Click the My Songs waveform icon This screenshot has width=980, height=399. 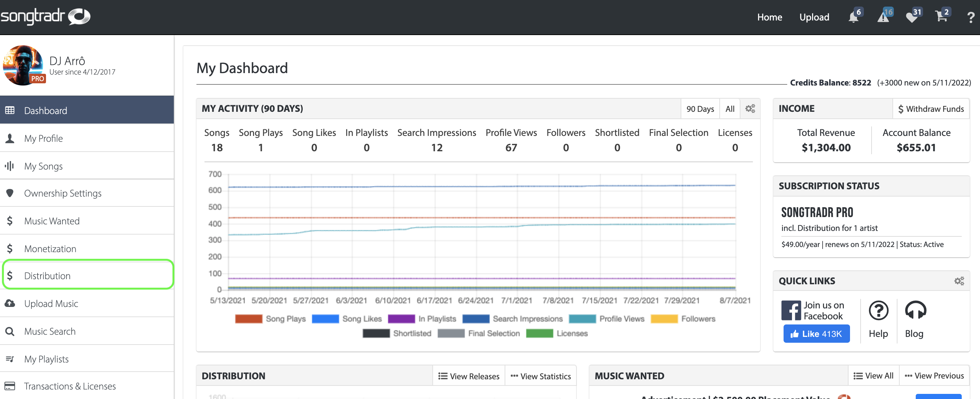pyautogui.click(x=9, y=166)
